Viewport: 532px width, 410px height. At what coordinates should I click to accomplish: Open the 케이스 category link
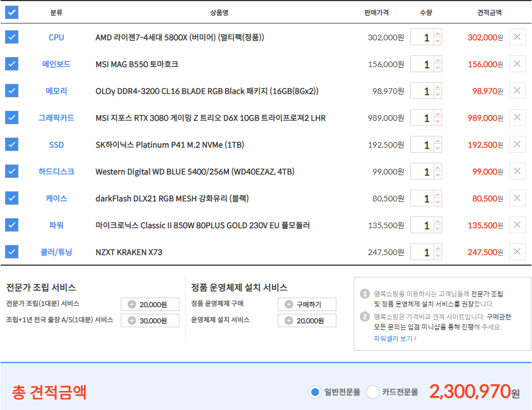[56, 199]
